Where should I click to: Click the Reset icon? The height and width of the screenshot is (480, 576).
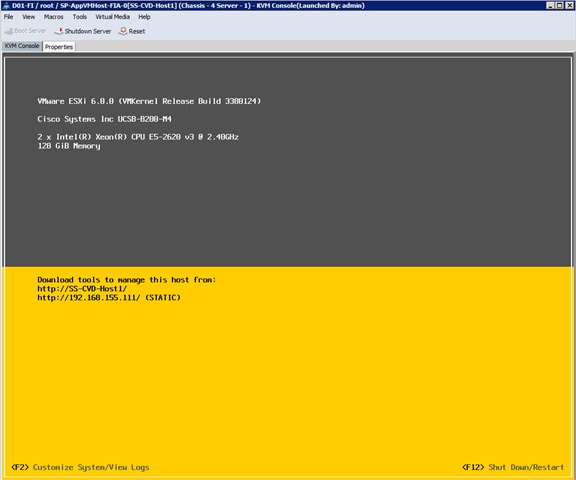[123, 31]
